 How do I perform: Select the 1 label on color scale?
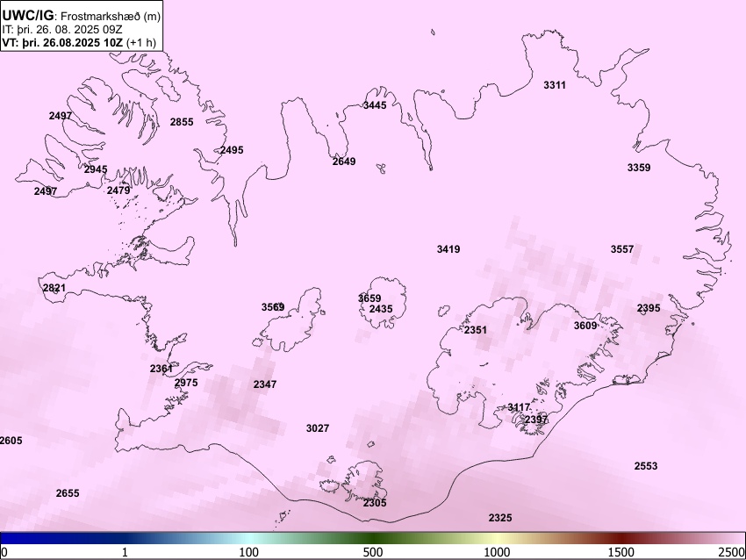[125, 552]
